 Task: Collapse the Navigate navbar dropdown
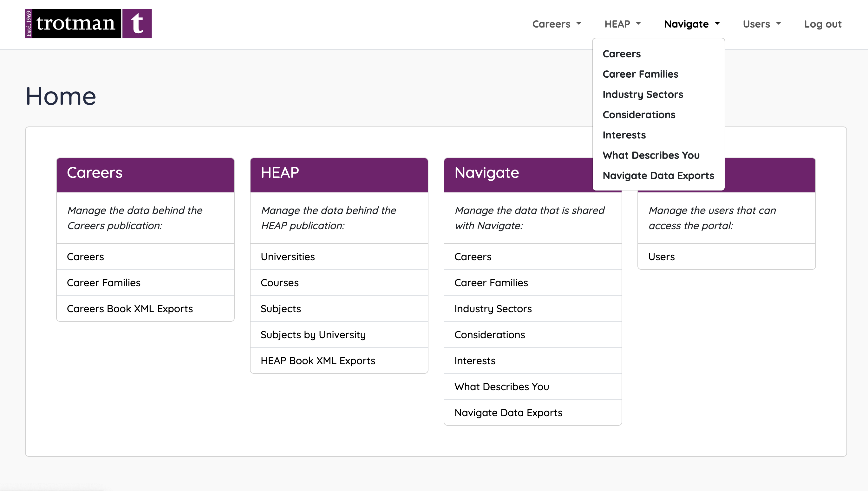click(x=692, y=24)
